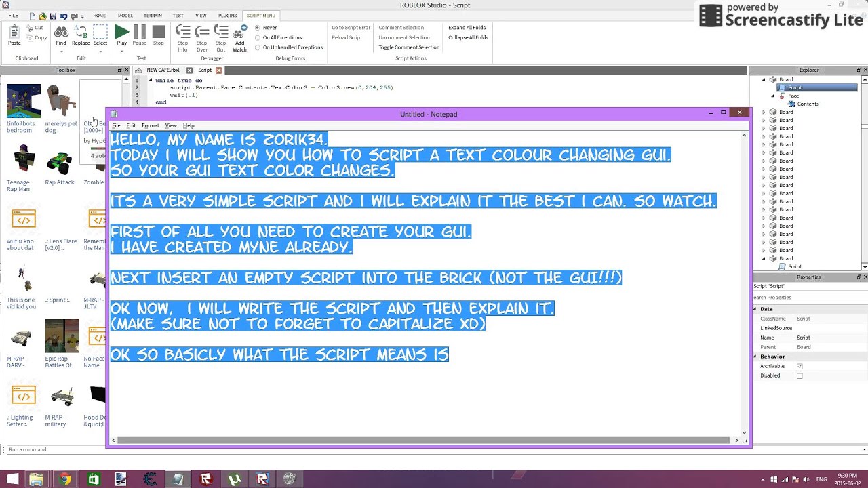
Task: Open the Play dropdown arrow
Action: 121,52
